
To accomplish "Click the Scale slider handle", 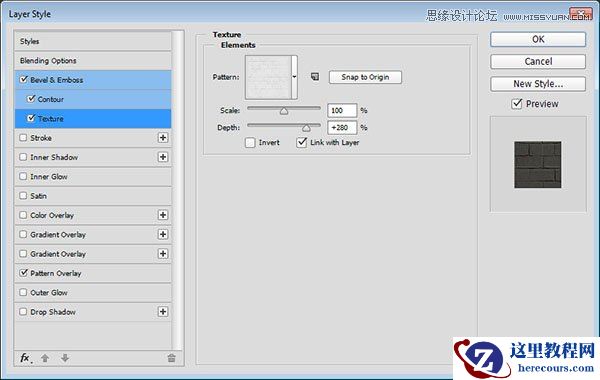I will 284,111.
